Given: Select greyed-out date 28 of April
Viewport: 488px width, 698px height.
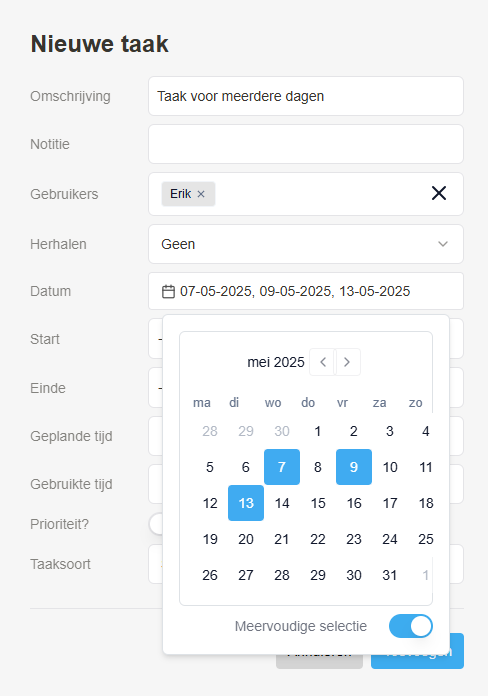Looking at the screenshot, I should [210, 431].
